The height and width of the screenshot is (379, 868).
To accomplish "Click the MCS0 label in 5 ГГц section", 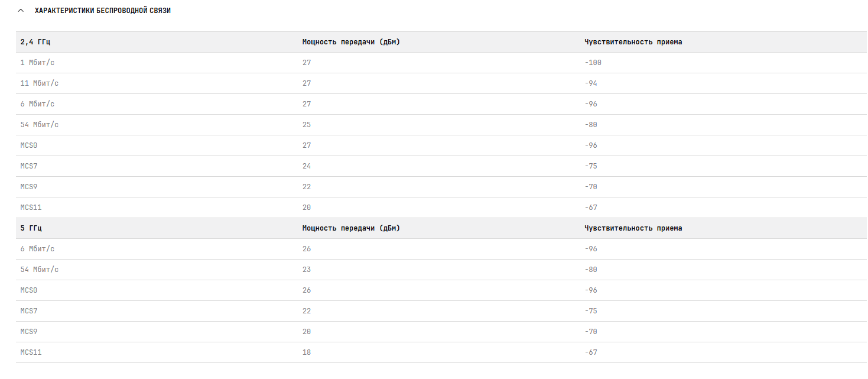I will point(29,290).
